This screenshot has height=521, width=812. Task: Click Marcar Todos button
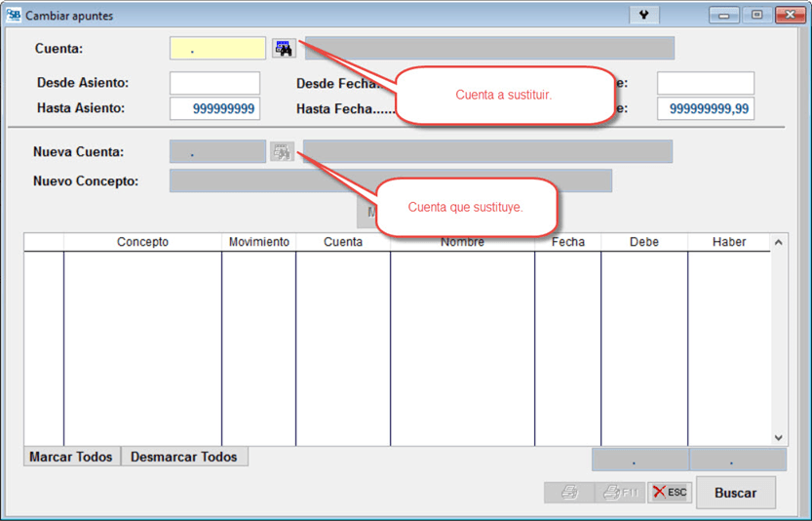point(71,457)
